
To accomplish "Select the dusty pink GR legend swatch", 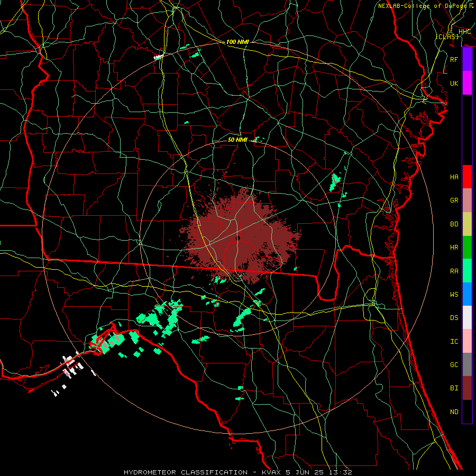I will [x=467, y=200].
